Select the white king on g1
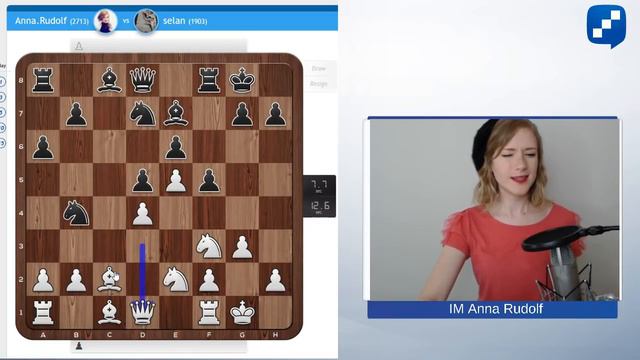The image size is (640, 360). pos(242,312)
